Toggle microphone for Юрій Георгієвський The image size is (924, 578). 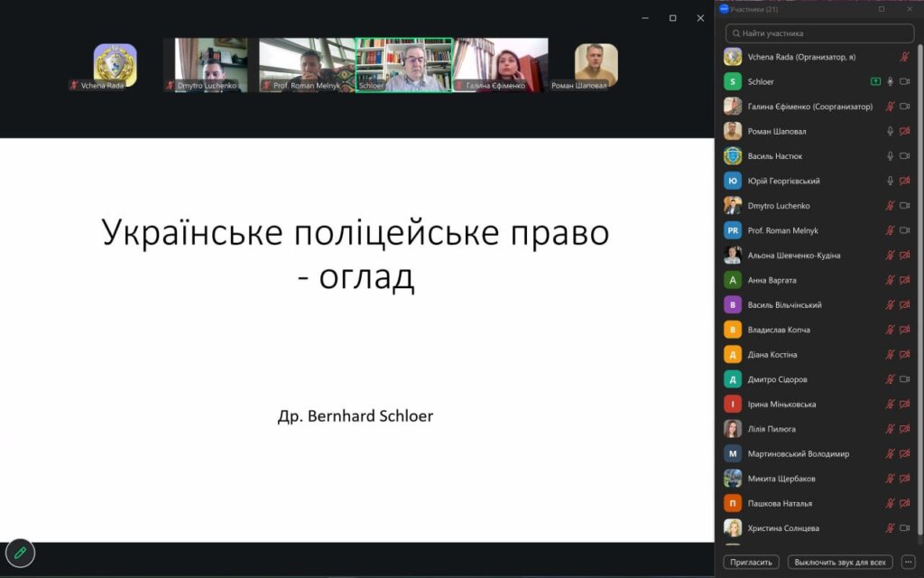coord(890,181)
